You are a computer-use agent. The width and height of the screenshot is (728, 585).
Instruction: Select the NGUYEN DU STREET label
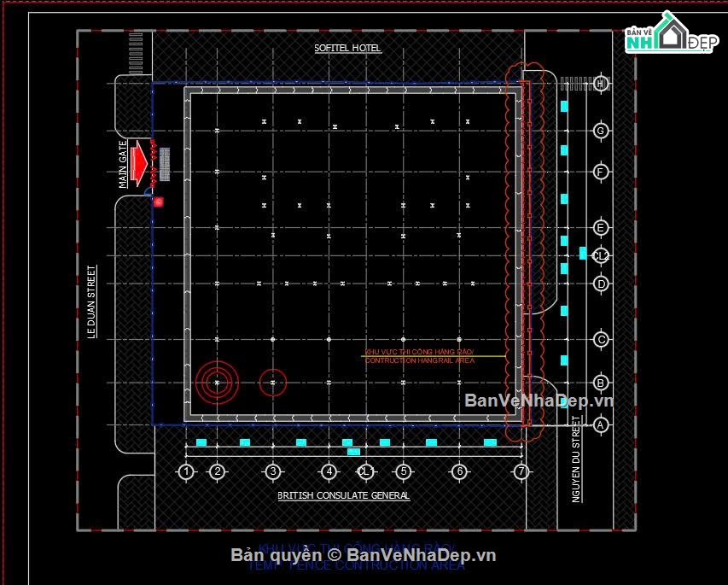pyautogui.click(x=576, y=459)
